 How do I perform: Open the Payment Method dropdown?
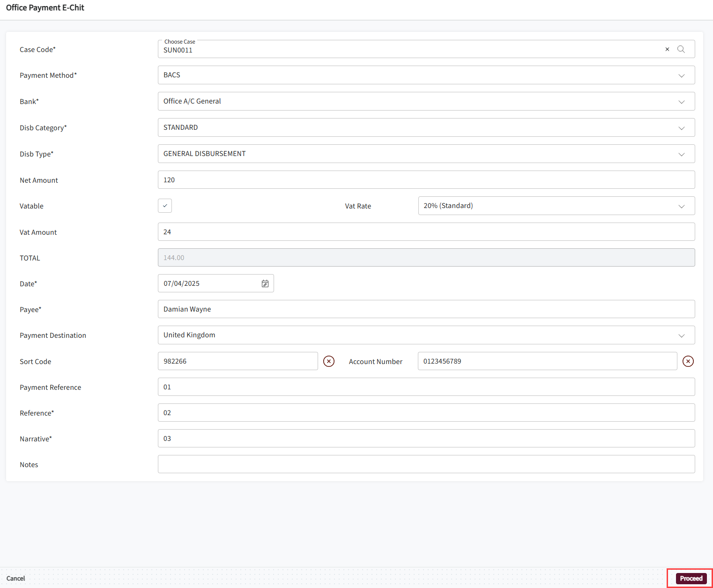click(x=426, y=75)
